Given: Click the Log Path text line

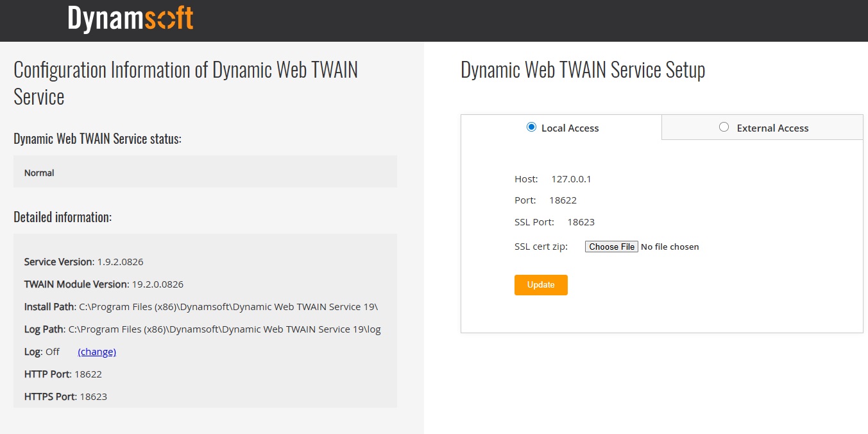Looking at the screenshot, I should tap(202, 329).
